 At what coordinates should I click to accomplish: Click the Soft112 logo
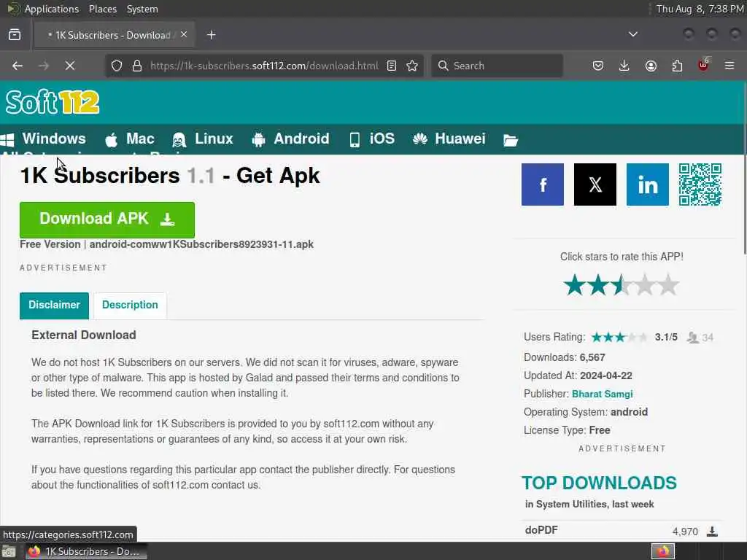point(53,101)
